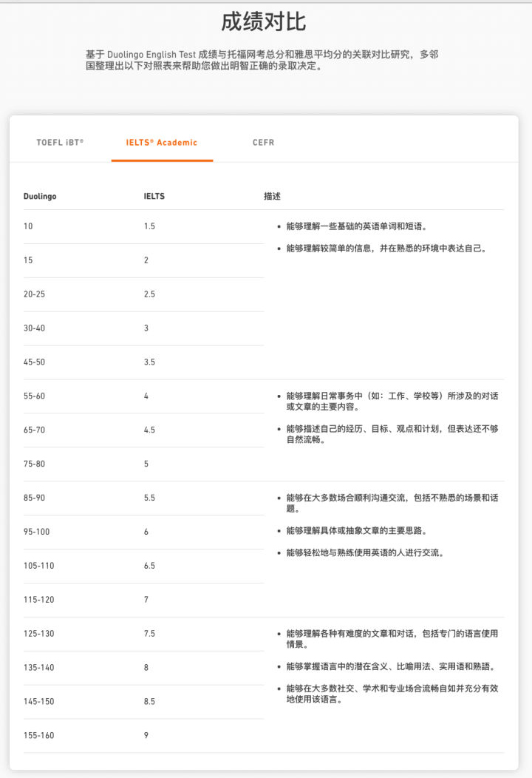Select Duolingo range 155-160 cell
This screenshot has width=532, height=778.
(38, 735)
